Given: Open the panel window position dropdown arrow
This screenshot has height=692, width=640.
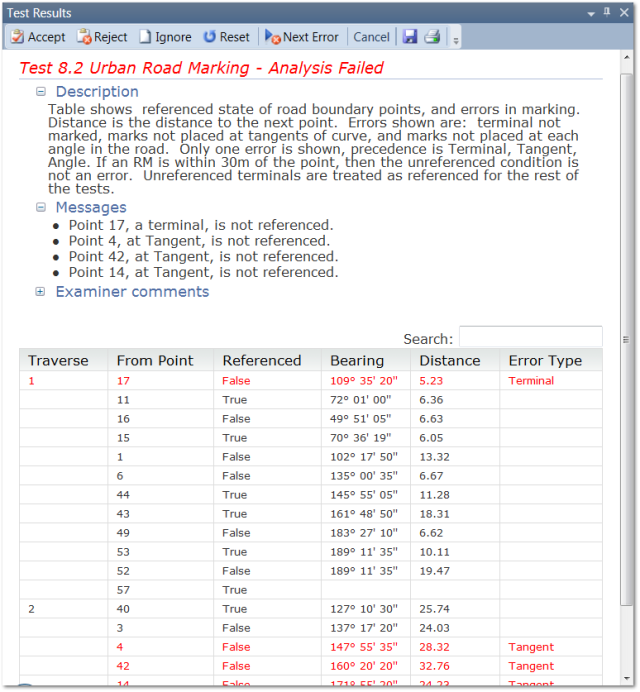Looking at the screenshot, I should click(591, 14).
